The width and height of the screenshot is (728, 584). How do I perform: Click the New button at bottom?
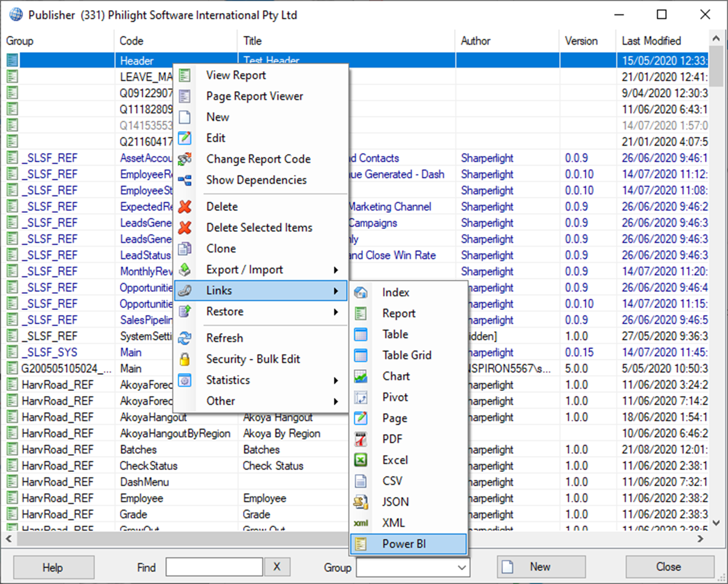click(541, 567)
